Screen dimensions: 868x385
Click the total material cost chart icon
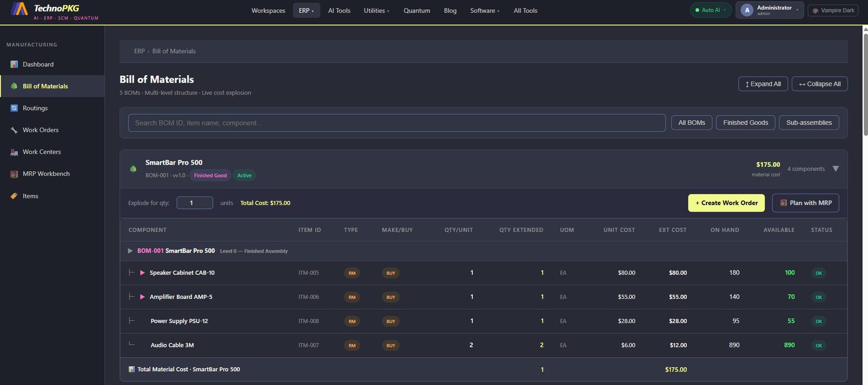(x=132, y=369)
